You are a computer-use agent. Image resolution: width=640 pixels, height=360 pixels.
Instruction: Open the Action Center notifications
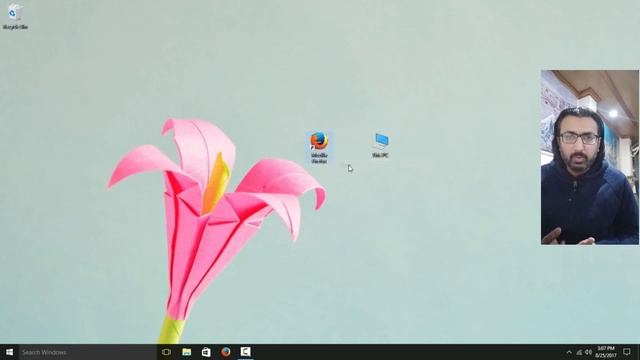pyautogui.click(x=627, y=352)
